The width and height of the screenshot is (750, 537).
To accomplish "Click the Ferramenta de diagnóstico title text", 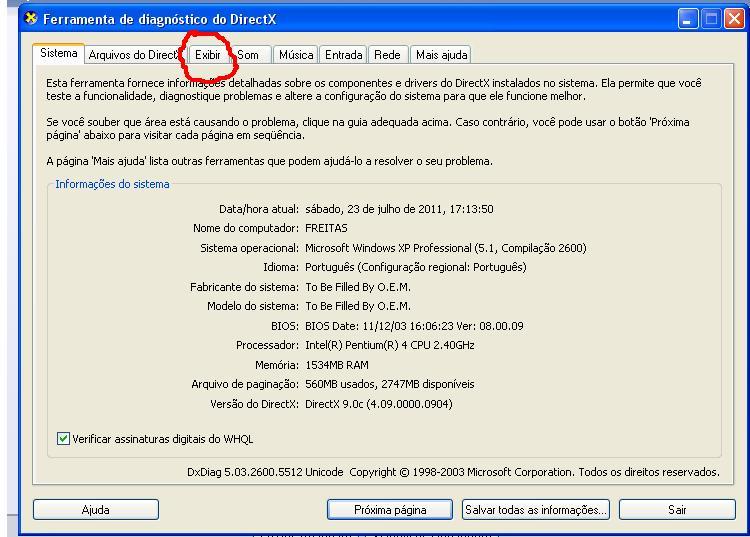I will tap(160, 19).
